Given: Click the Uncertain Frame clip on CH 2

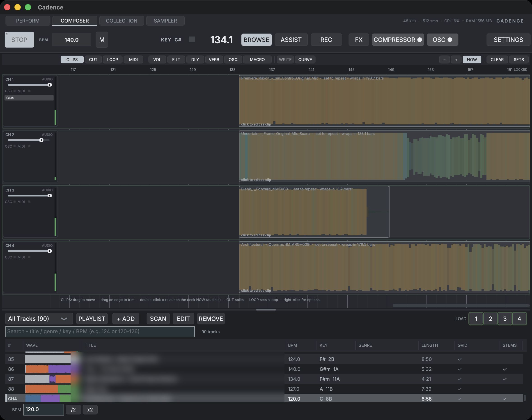Looking at the screenshot, I should click(384, 156).
